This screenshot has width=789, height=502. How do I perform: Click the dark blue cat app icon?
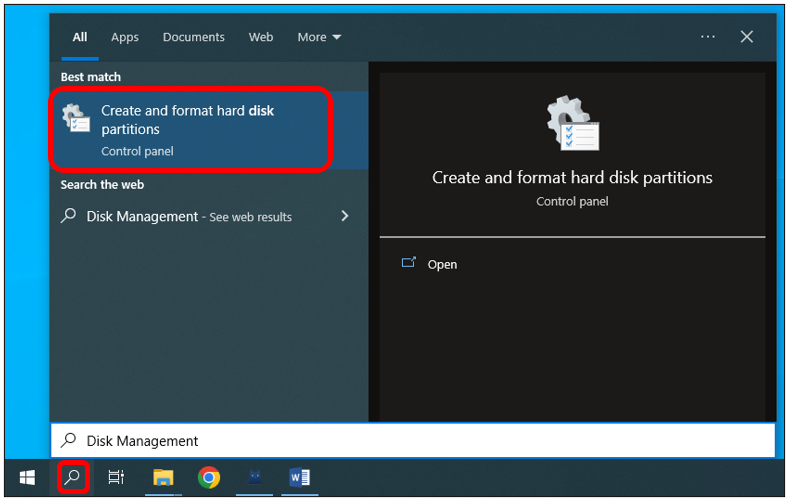pyautogui.click(x=255, y=477)
